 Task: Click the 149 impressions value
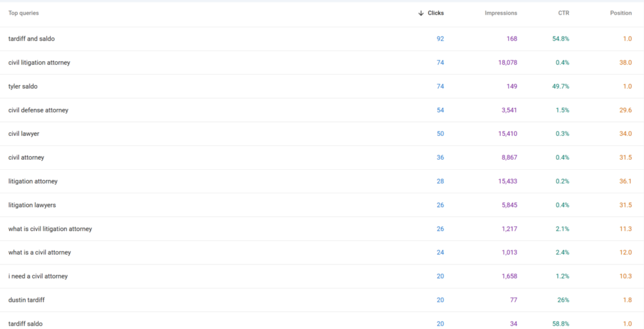512,87
